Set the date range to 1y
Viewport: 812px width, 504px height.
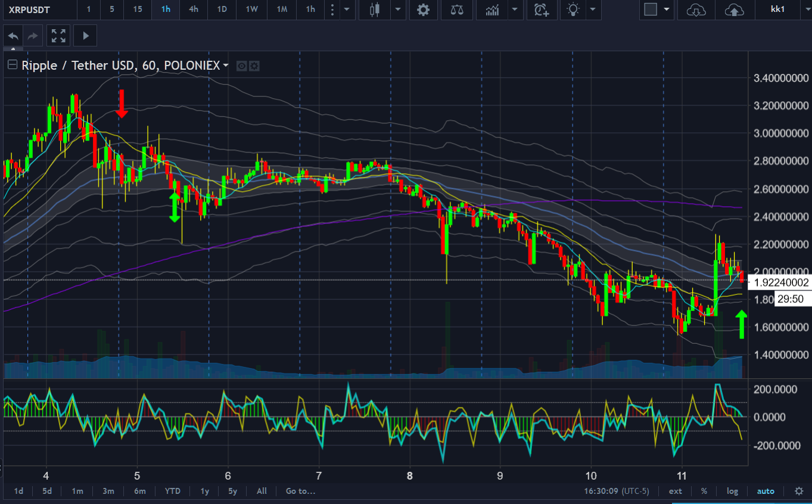(204, 491)
